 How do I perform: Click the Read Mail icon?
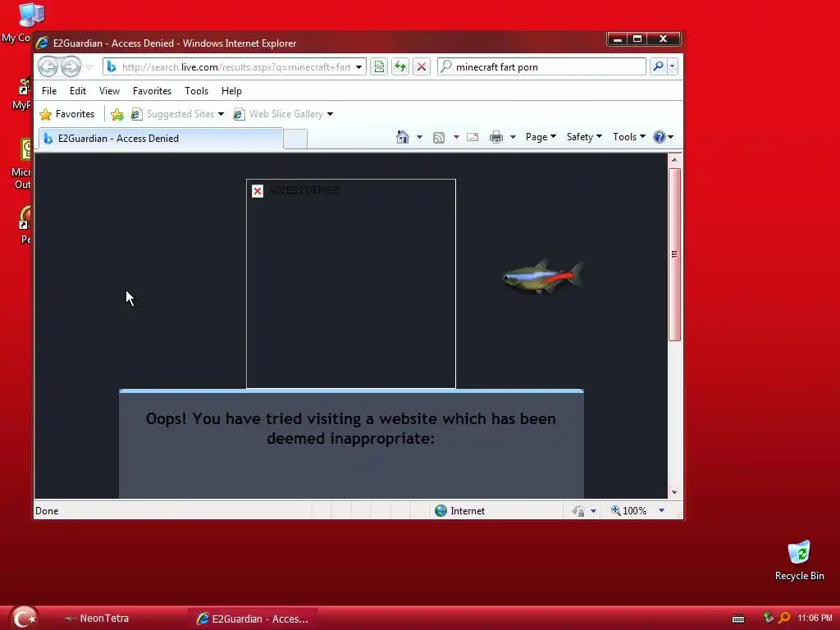click(472, 137)
